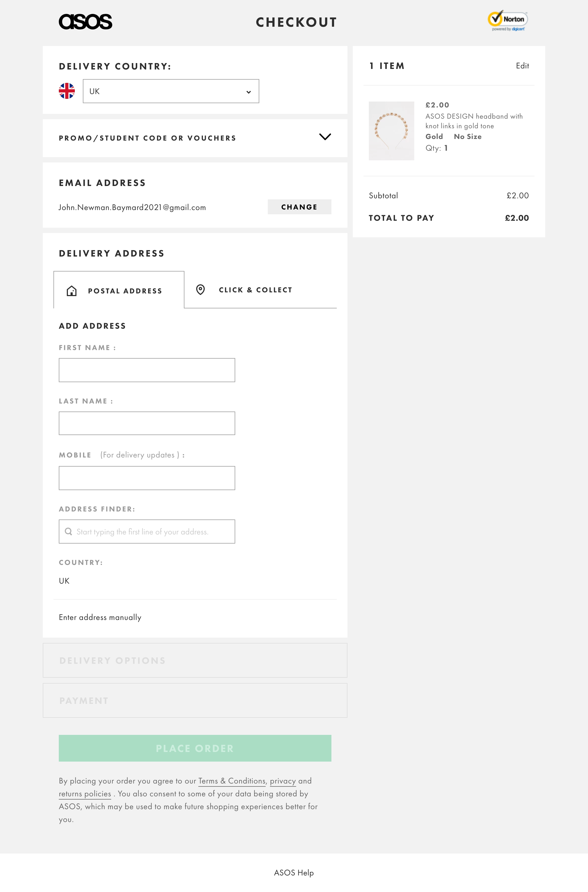588x892 pixels.
Task: Open the Terms & Conditions link
Action: click(x=231, y=781)
